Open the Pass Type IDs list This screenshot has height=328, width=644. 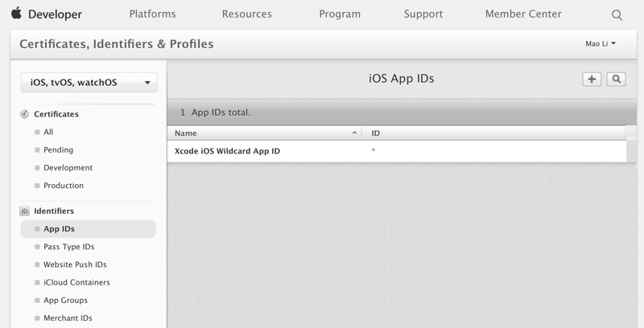[68, 247]
